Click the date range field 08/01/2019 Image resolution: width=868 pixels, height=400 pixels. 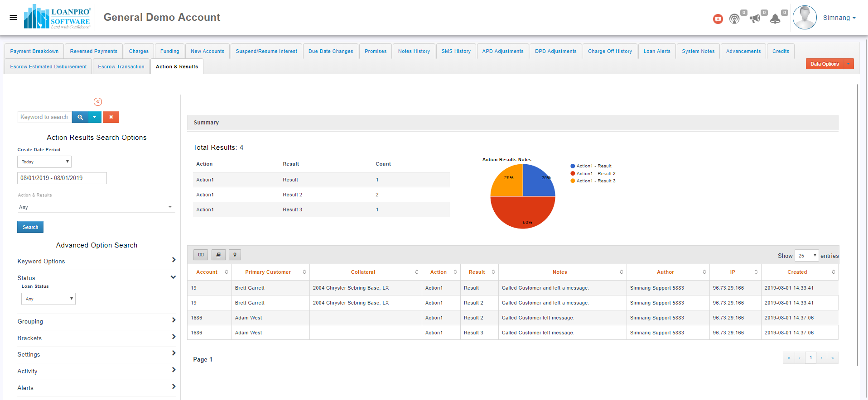tap(62, 178)
